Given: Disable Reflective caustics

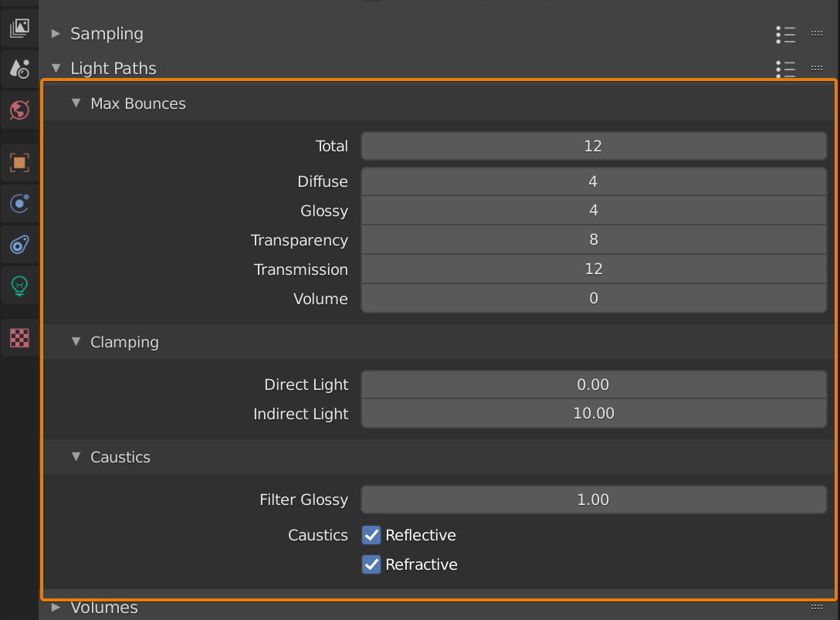Looking at the screenshot, I should pos(371,535).
